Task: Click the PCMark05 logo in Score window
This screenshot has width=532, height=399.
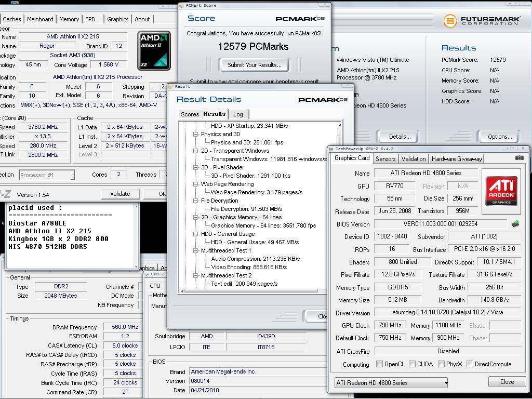Action: click(x=300, y=19)
